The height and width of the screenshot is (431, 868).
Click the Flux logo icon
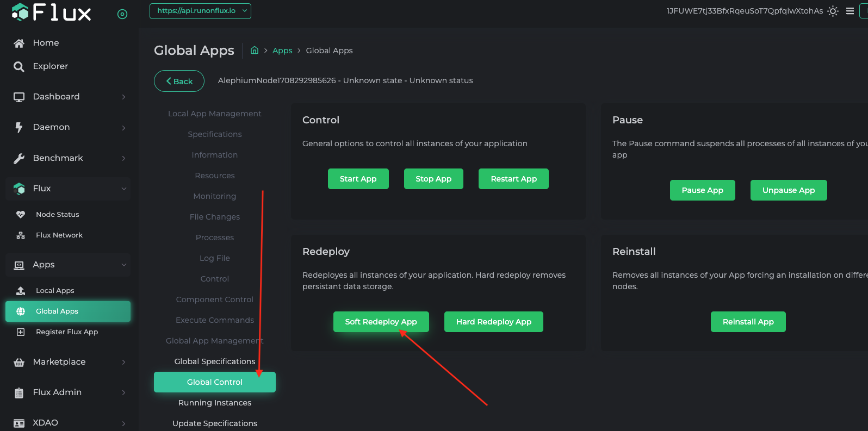(20, 12)
